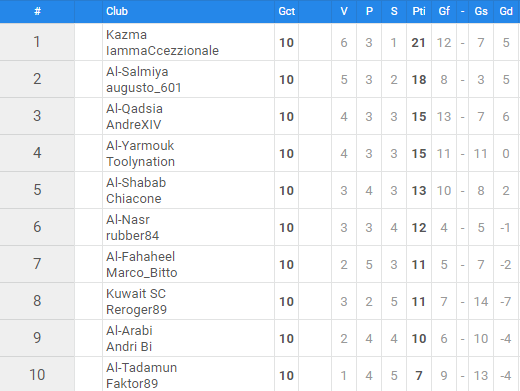Image resolution: width=520 pixels, height=391 pixels.
Task: Open manager IammaCcezzionale profile
Action: coord(162,51)
